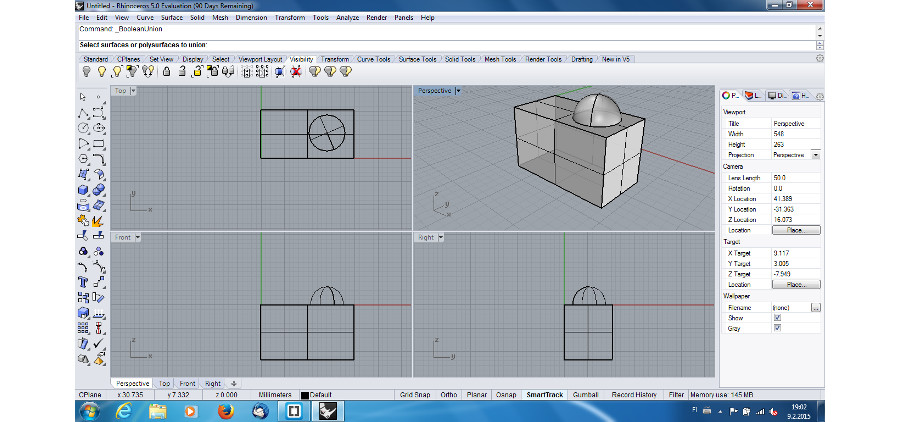This screenshot has height=422, width=900.
Task: Click the Circle drawing tool
Action: (x=83, y=128)
